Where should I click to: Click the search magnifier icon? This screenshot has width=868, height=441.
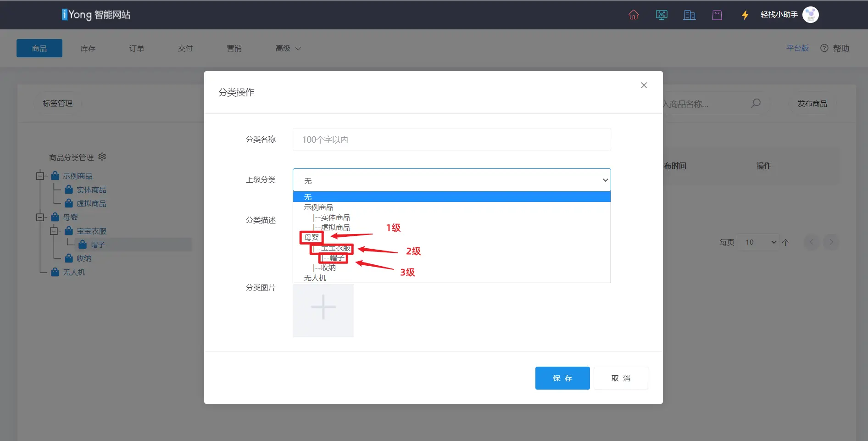pyautogui.click(x=756, y=104)
